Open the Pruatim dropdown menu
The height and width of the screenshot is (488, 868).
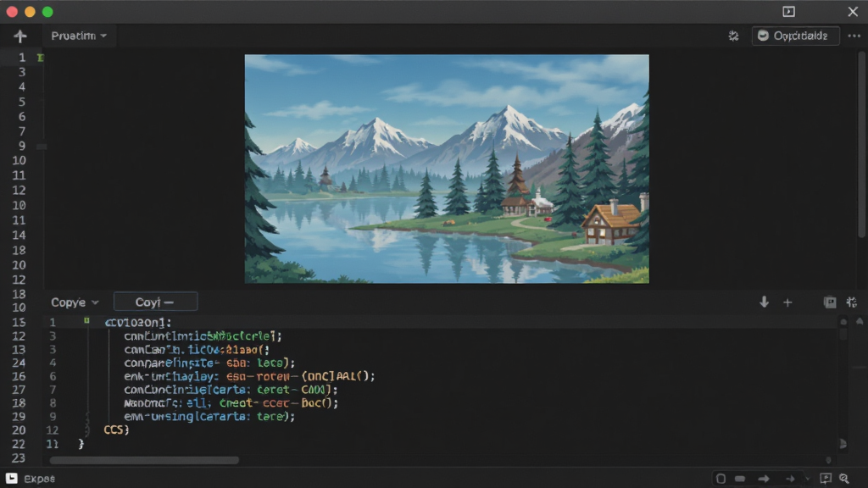pyautogui.click(x=79, y=36)
